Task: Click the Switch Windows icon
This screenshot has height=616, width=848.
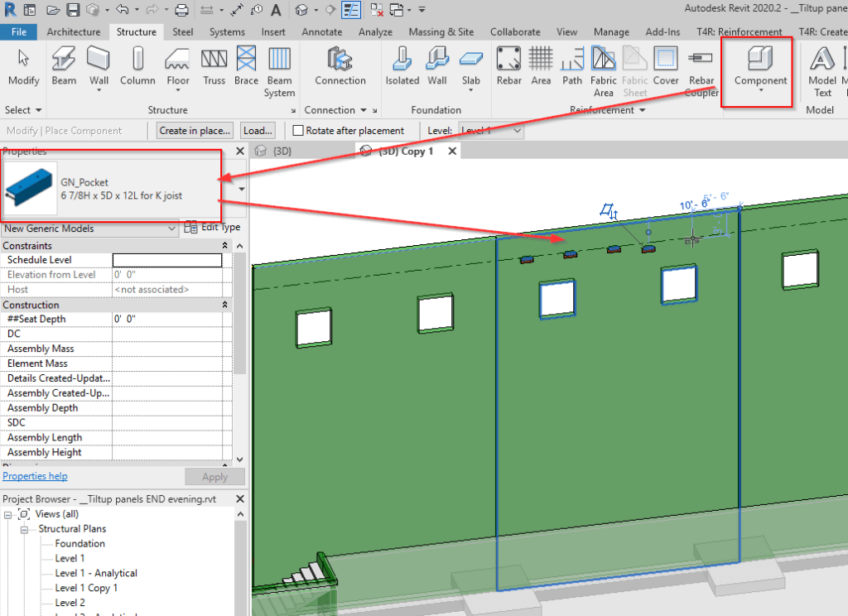Action: tap(397, 10)
